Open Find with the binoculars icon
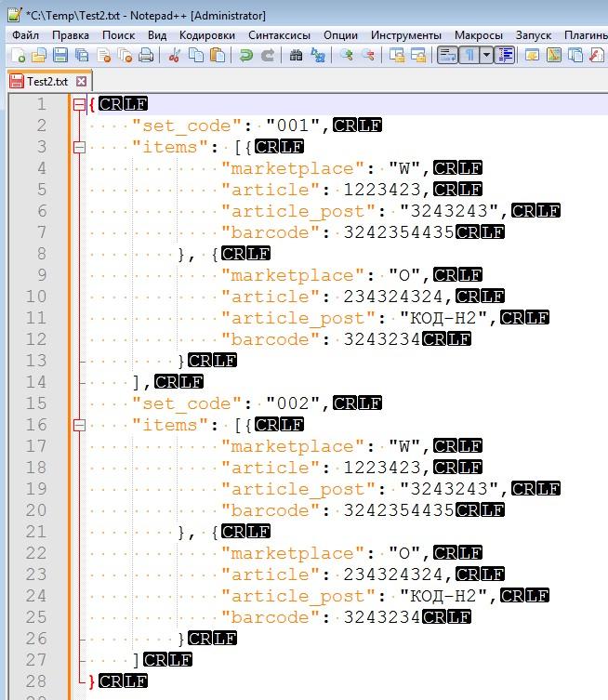 [x=297, y=56]
